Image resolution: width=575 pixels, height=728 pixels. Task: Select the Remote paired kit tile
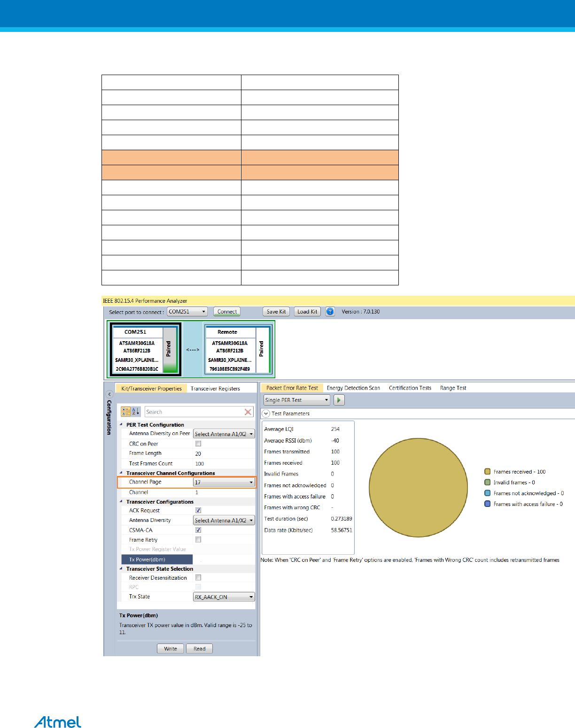tap(238, 350)
